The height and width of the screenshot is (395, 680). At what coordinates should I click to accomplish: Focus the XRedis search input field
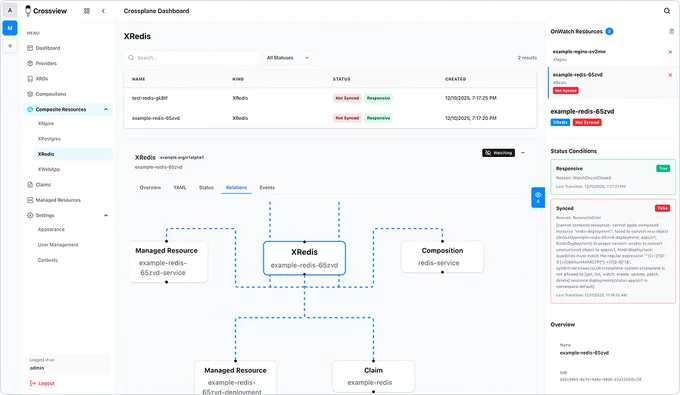point(191,58)
